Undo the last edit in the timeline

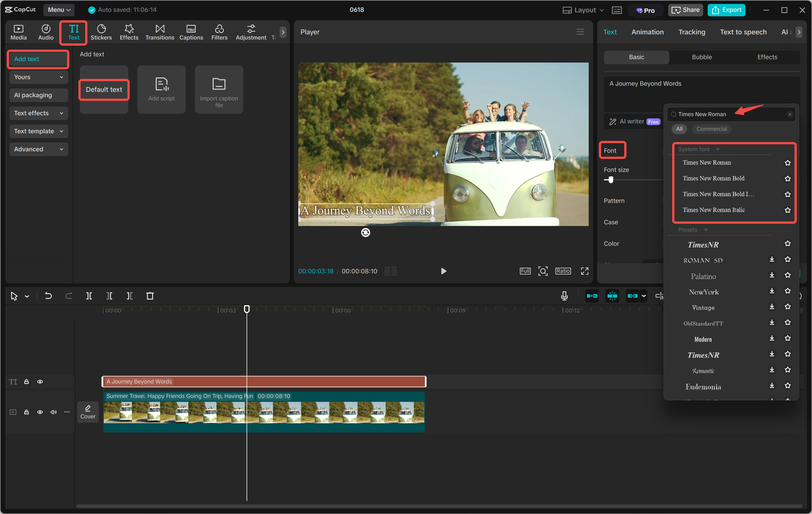(x=48, y=296)
